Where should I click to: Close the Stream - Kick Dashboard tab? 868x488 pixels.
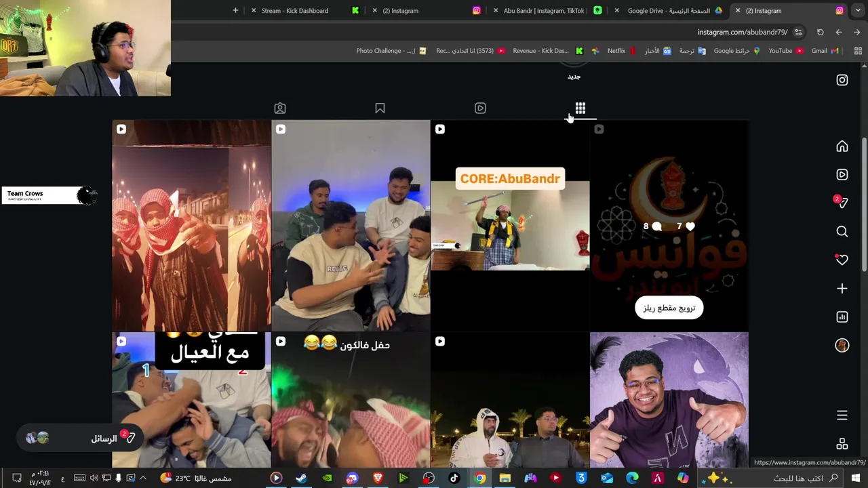pos(254,11)
